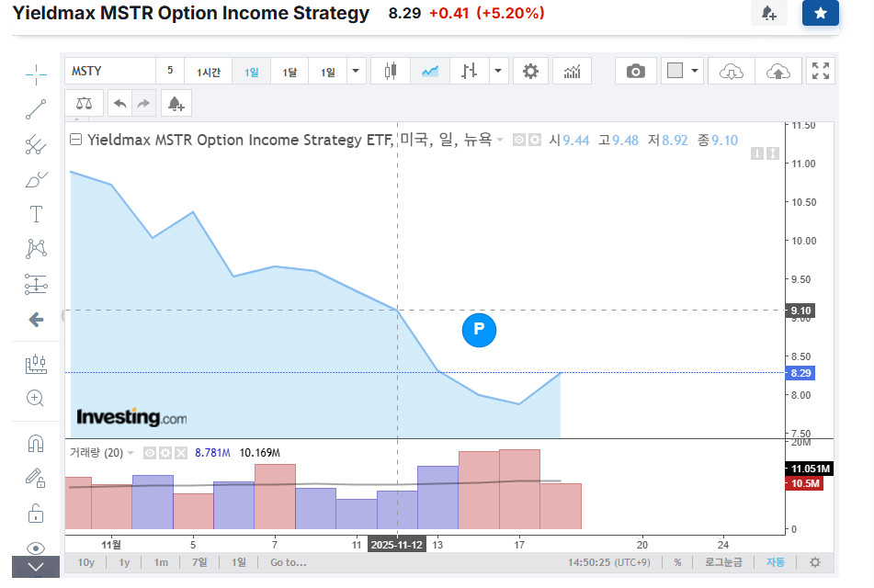Viewport: 874px width, 588px height.
Task: Select the XABCD pattern tool
Action: tap(36, 249)
